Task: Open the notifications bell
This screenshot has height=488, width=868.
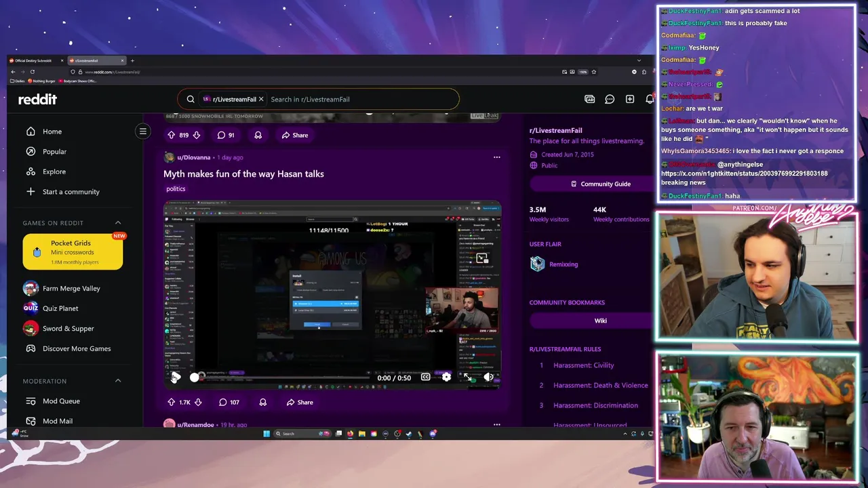Action: (x=649, y=99)
